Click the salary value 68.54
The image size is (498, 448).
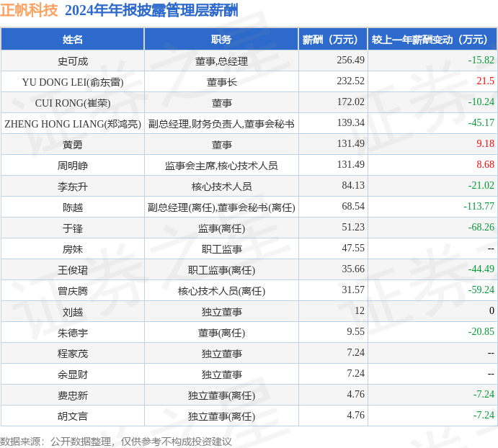click(x=353, y=207)
